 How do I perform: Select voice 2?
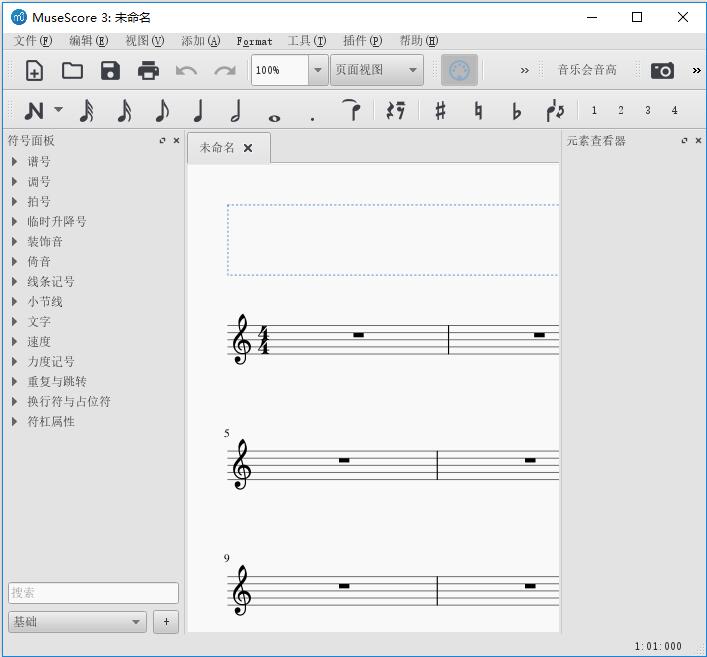621,110
